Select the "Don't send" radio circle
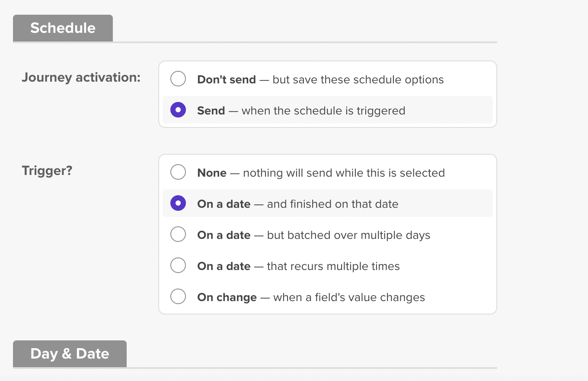The image size is (588, 381). tap(178, 79)
